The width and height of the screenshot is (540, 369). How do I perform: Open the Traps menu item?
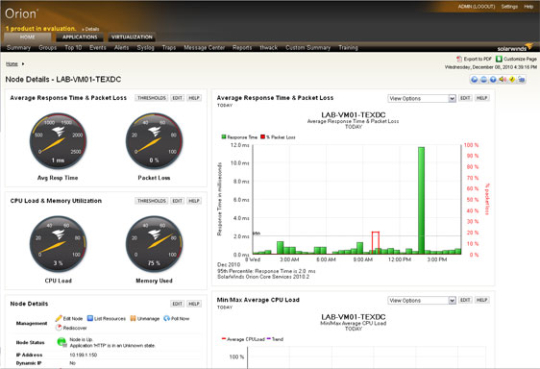pyautogui.click(x=169, y=48)
